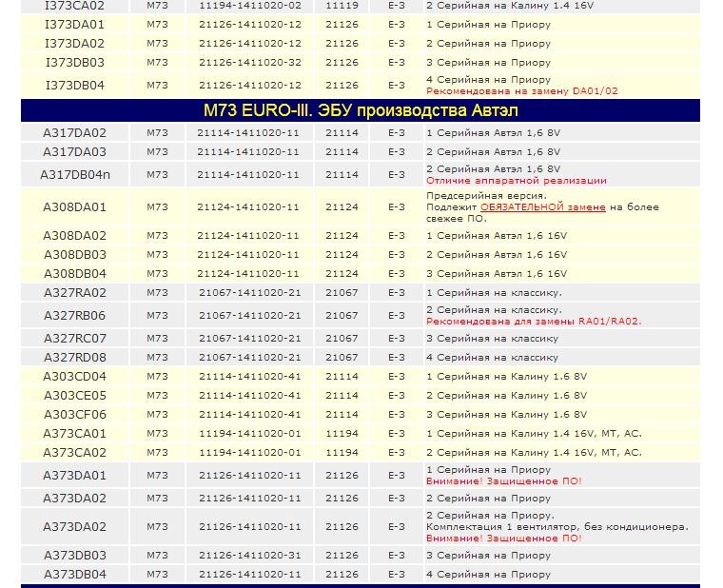Select firmware name I373DA02
The height and width of the screenshot is (588, 723).
(75, 44)
